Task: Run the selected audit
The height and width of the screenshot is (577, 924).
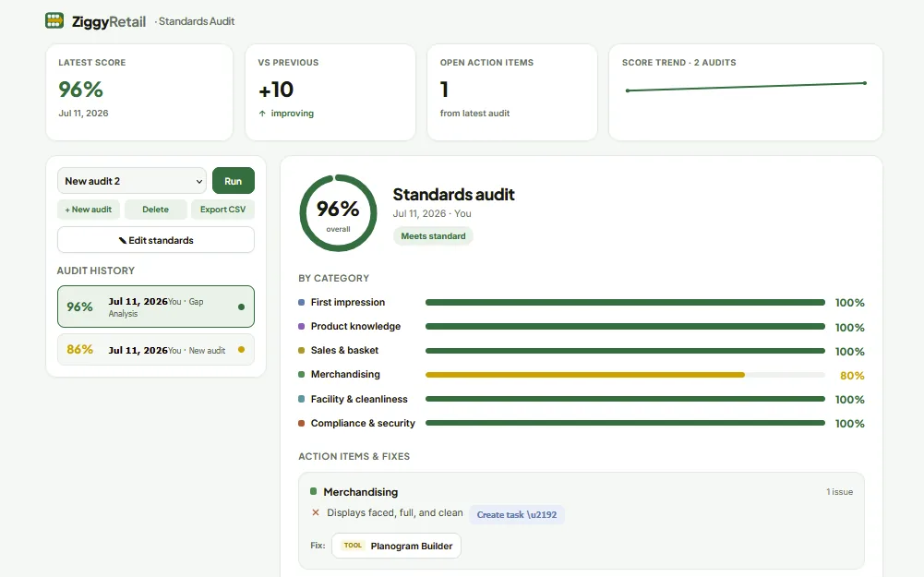Action: pos(234,181)
